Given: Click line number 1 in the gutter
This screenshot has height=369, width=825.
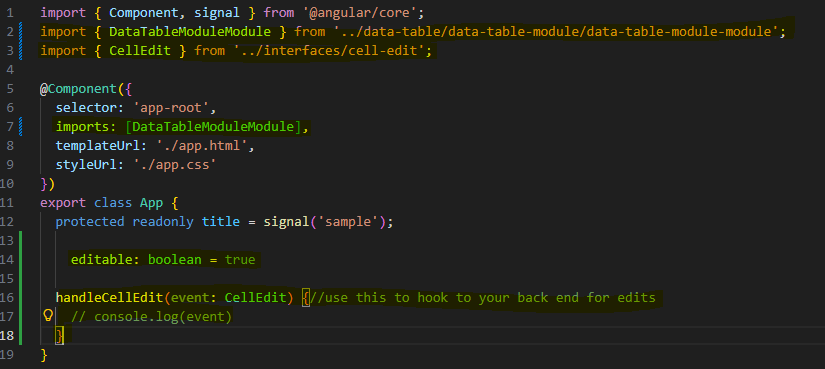Looking at the screenshot, I should (x=11, y=13).
